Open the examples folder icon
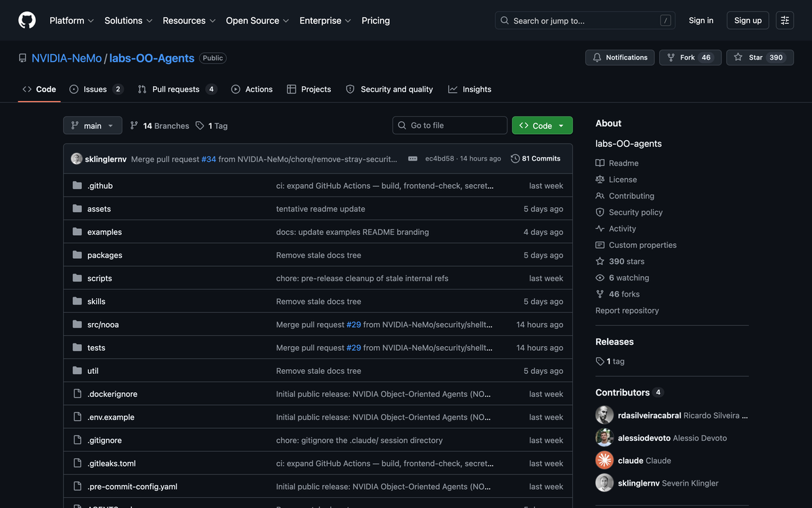 [77, 232]
